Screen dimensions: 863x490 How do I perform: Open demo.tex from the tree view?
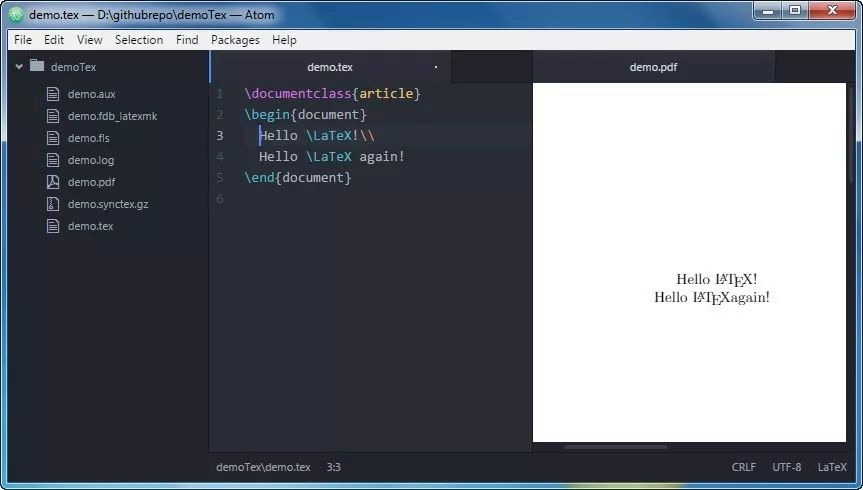90,226
